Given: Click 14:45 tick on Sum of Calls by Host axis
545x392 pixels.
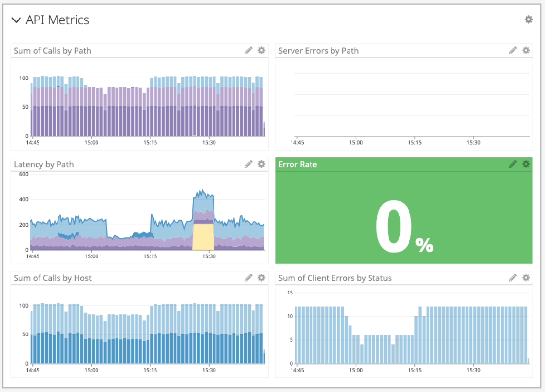Looking at the screenshot, I should click(x=33, y=370).
